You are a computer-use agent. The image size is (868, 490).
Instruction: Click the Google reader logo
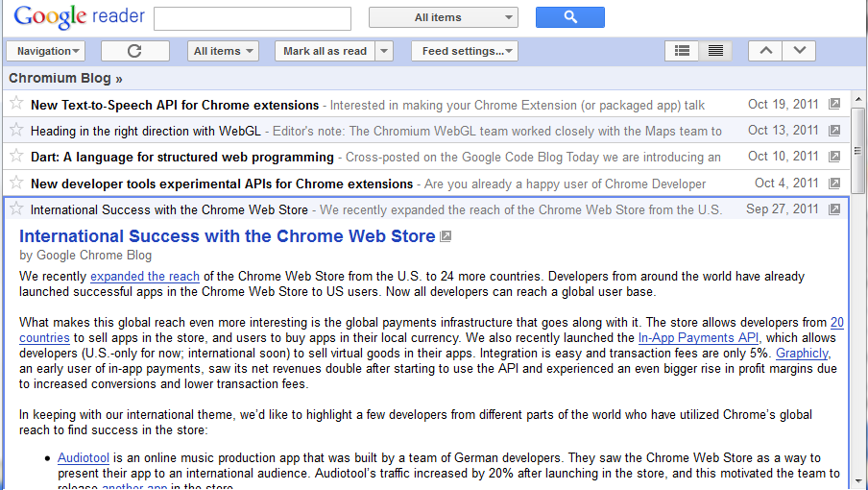coord(79,17)
